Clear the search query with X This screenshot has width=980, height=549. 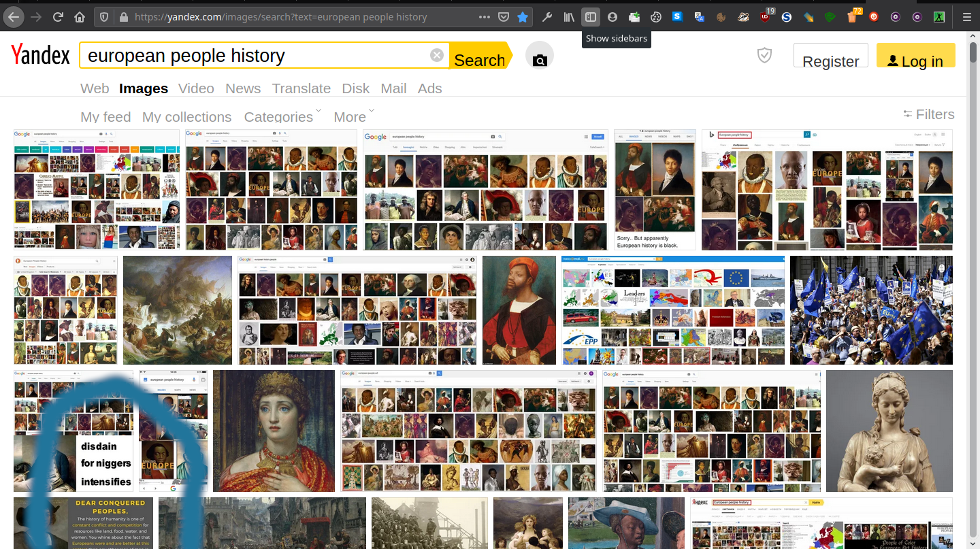437,56
